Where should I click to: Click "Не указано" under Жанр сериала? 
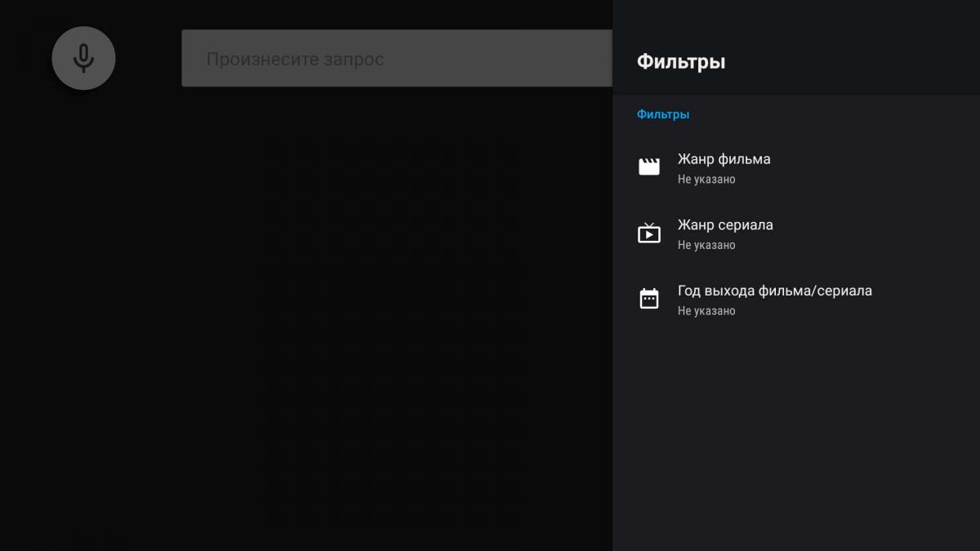(x=706, y=245)
